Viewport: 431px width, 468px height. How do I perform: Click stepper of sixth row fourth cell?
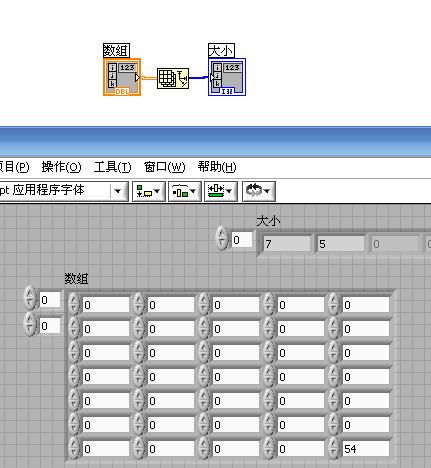269,424
